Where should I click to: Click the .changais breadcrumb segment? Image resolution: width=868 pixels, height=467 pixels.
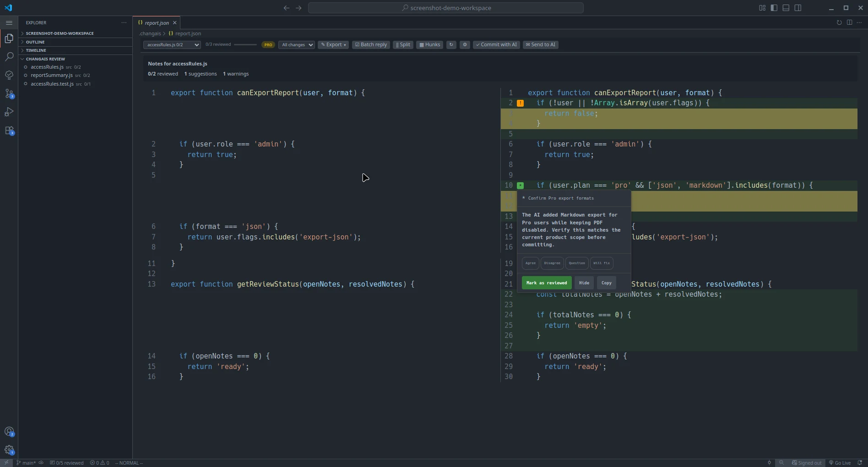pos(150,33)
